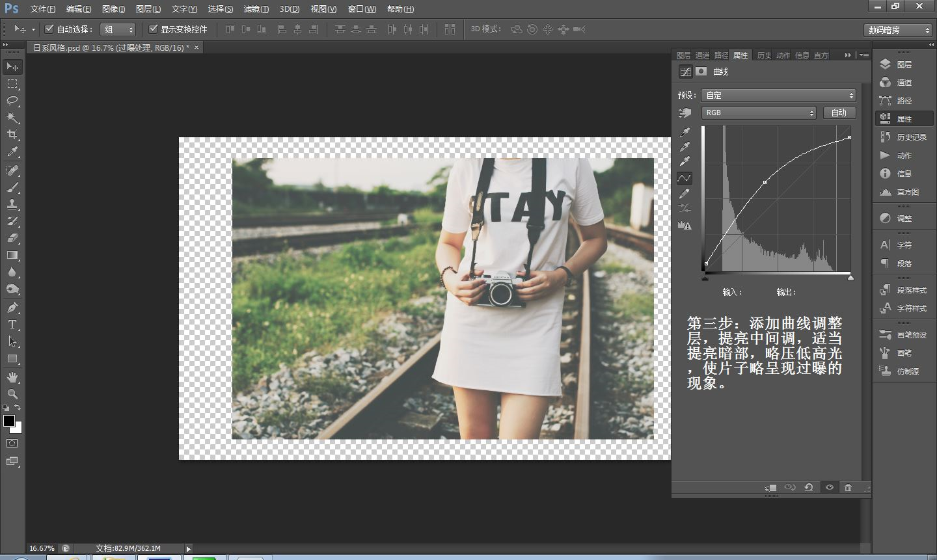Reset curves to adjustment defaults

pos(809,487)
